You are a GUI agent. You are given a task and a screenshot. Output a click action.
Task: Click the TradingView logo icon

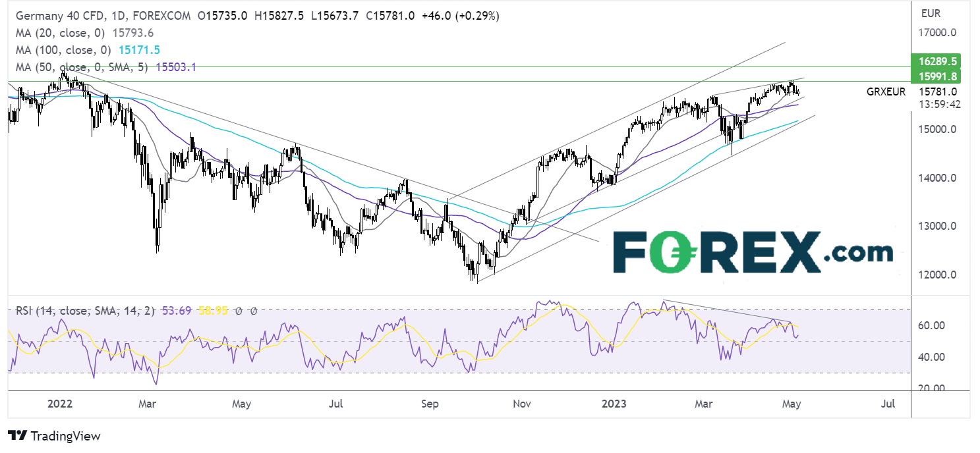pyautogui.click(x=17, y=436)
